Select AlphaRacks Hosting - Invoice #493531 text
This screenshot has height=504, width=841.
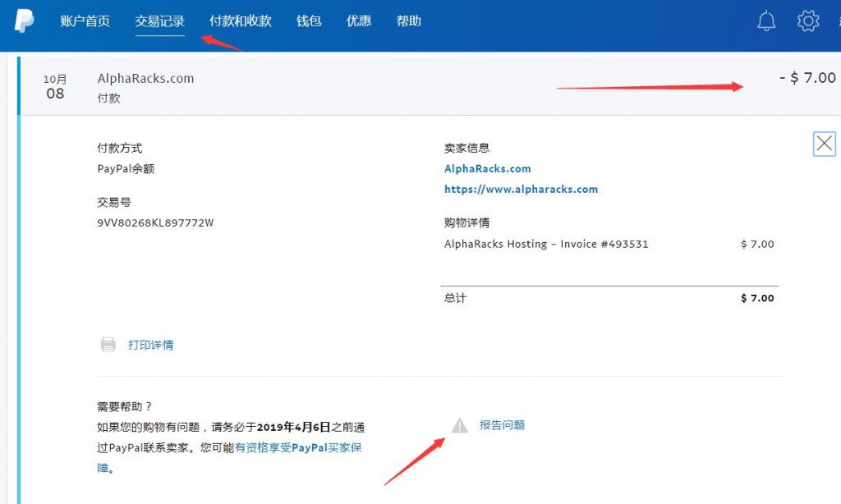coord(546,244)
